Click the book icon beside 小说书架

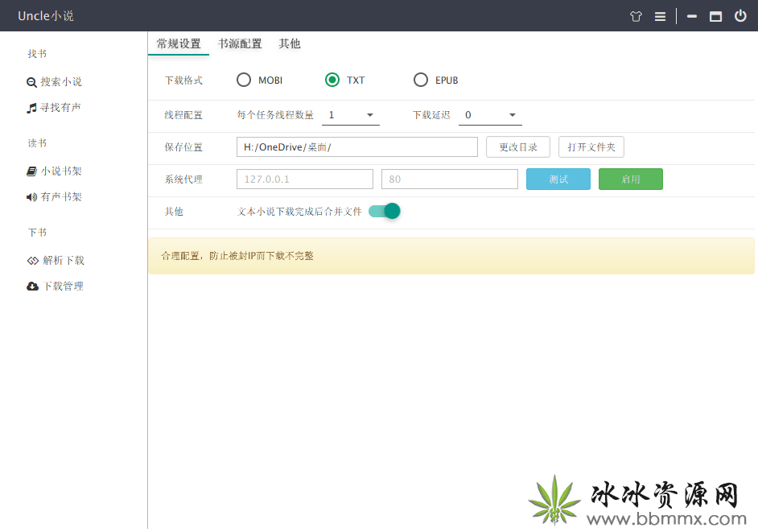pyautogui.click(x=31, y=171)
